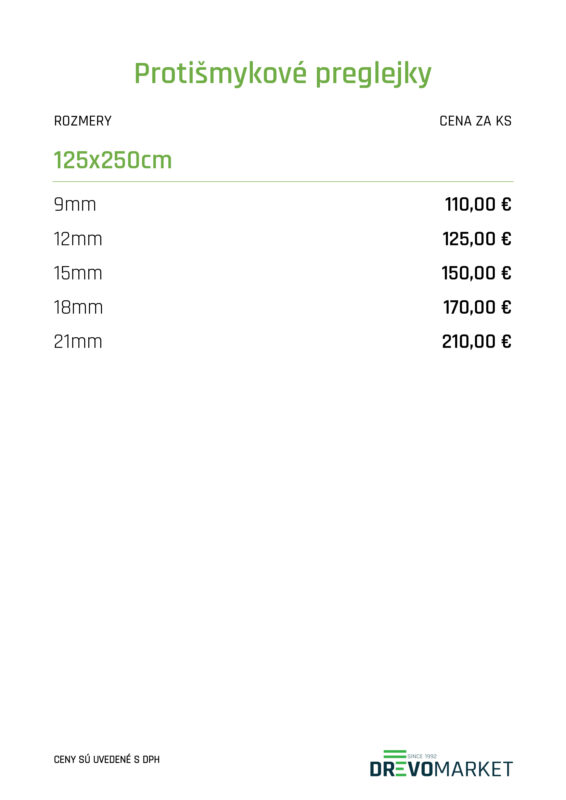Select the 110,00 € price
The image size is (566, 800).
pos(478,205)
